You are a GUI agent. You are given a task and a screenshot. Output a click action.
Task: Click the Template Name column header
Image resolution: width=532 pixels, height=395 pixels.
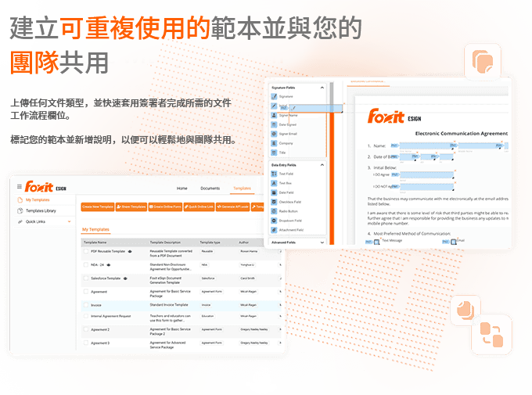pyautogui.click(x=95, y=242)
